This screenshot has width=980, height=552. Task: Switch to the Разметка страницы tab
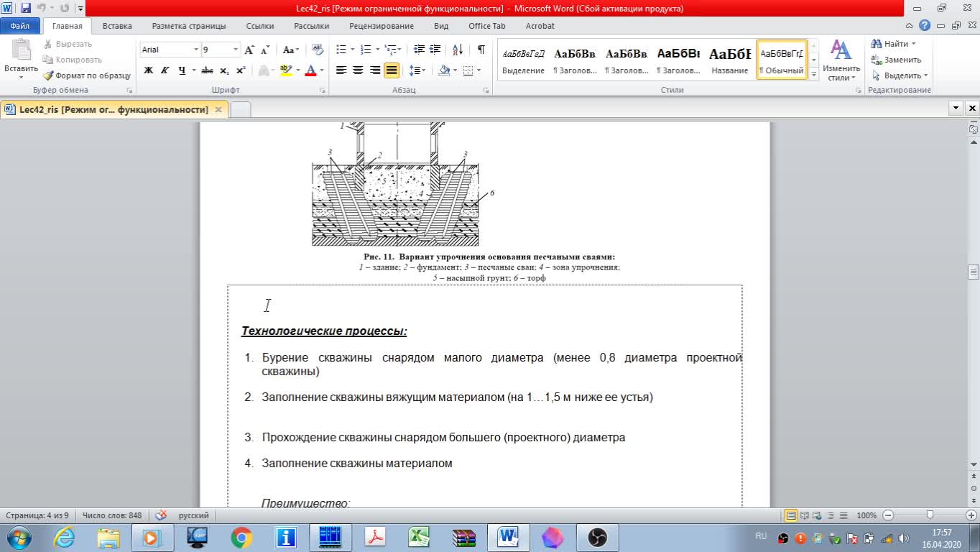tap(189, 26)
